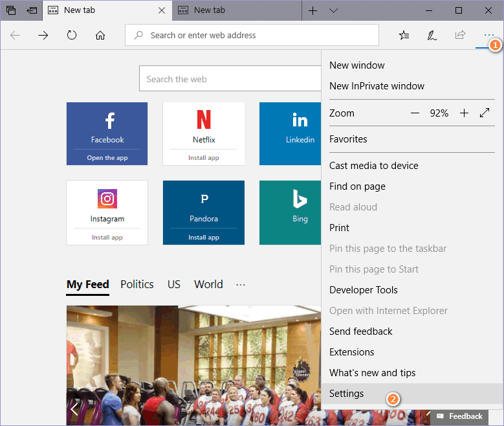Viewport: 504px width, 426px height.
Task: Click Install app under Pandora
Action: [x=203, y=237]
